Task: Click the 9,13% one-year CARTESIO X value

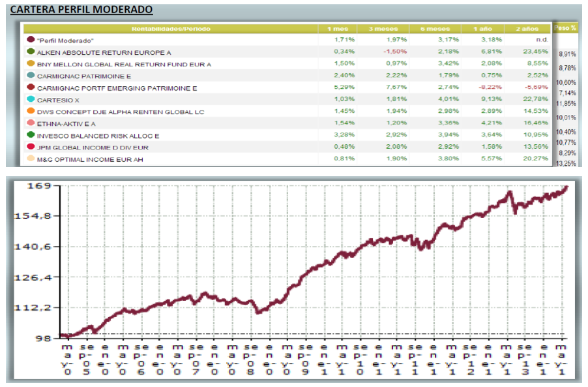Action: 492,99
